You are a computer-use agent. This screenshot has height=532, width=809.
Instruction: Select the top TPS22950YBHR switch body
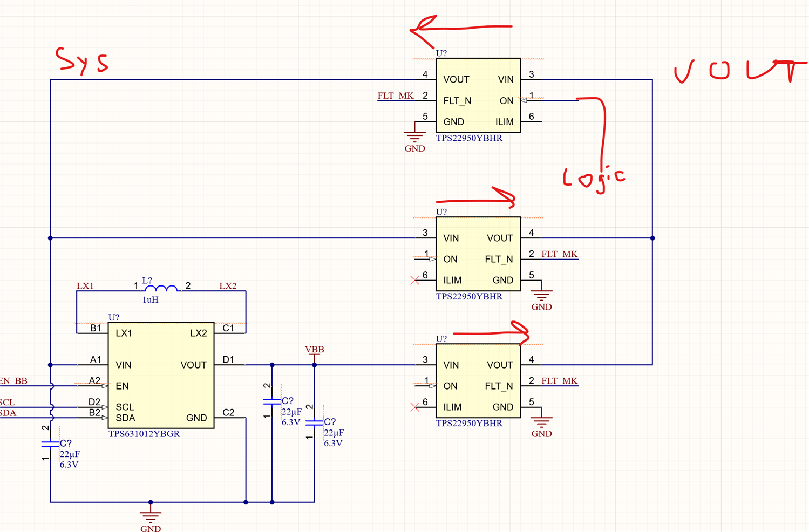(478, 96)
